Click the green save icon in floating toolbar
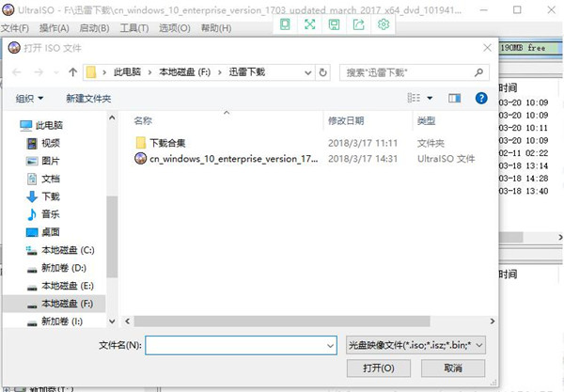This screenshot has width=564, height=392. (334, 24)
